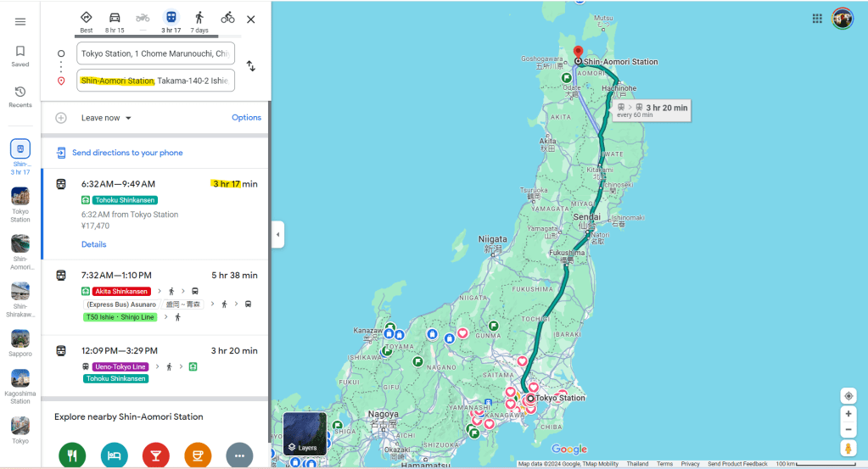Open the Leave now time dropdown
This screenshot has height=469, width=868.
pyautogui.click(x=106, y=118)
